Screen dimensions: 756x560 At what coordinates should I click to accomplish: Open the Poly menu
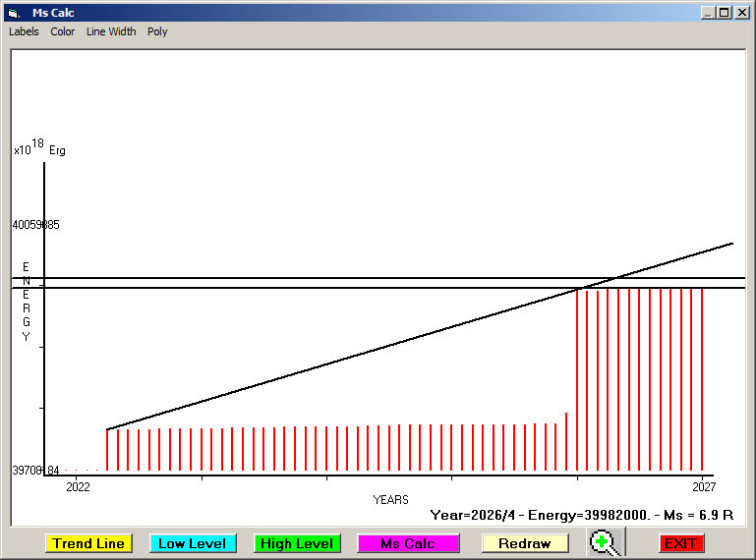tap(157, 31)
